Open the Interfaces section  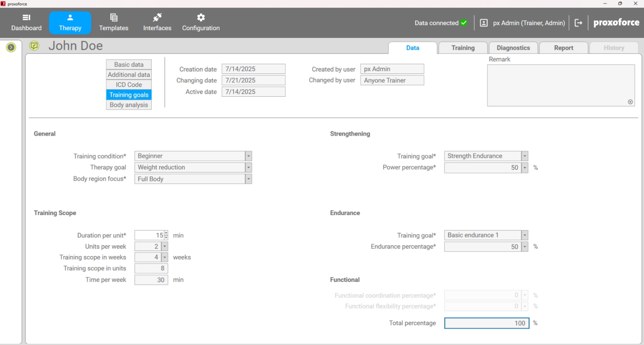[x=157, y=23]
